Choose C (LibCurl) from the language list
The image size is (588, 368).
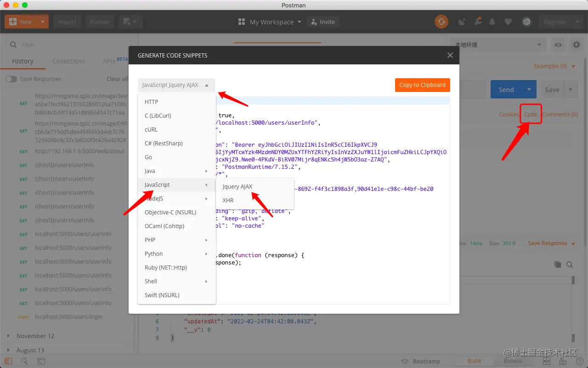point(177,116)
